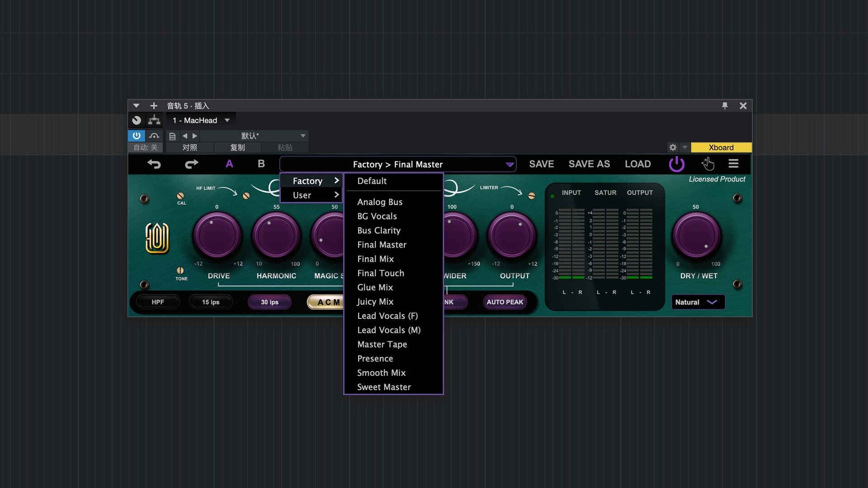868x488 pixels.
Task: Click the SAVE AS button
Action: click(589, 164)
